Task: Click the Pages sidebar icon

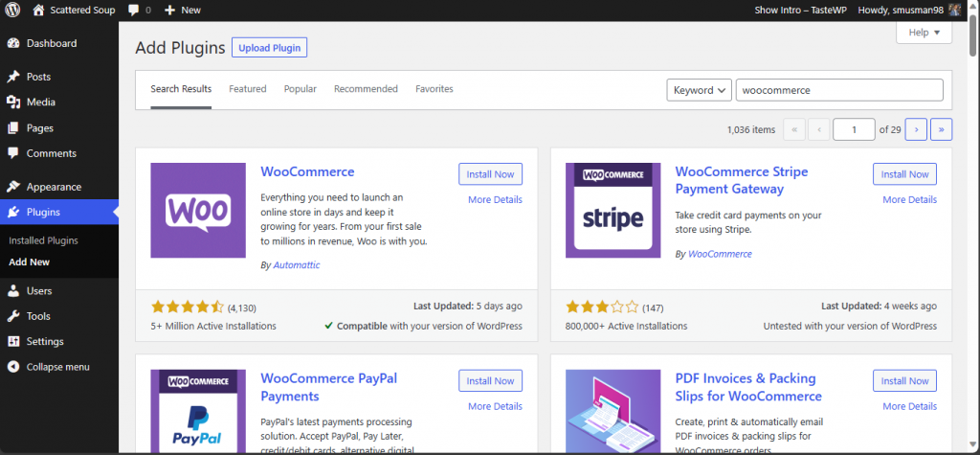Action: [13, 128]
